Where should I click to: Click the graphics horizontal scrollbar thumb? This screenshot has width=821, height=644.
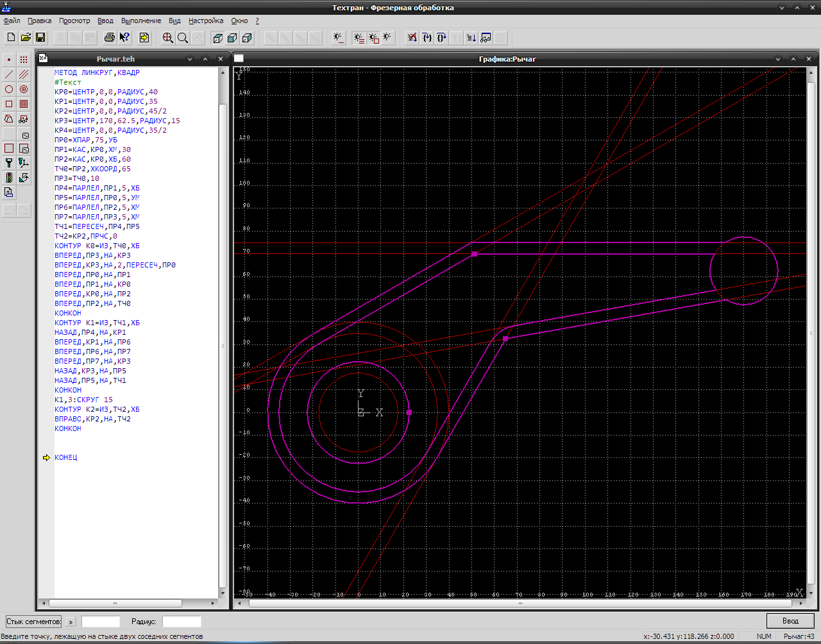pyautogui.click(x=521, y=603)
